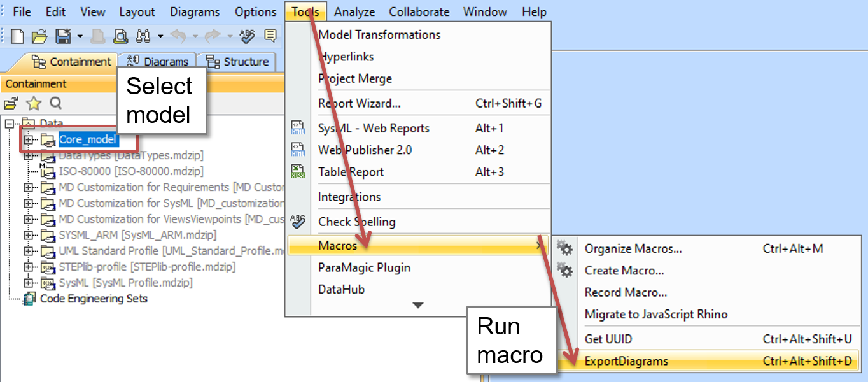Click the favorites star icon in Containment panel

click(x=33, y=103)
